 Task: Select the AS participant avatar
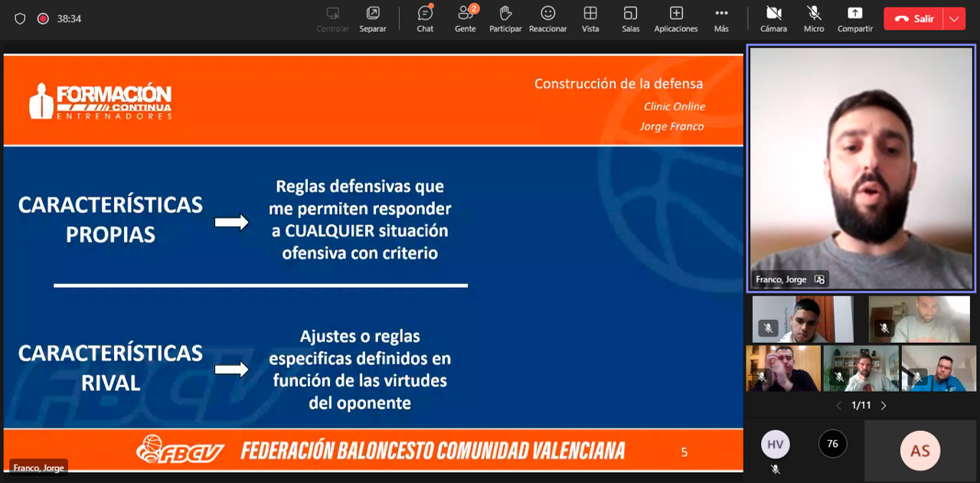[920, 450]
